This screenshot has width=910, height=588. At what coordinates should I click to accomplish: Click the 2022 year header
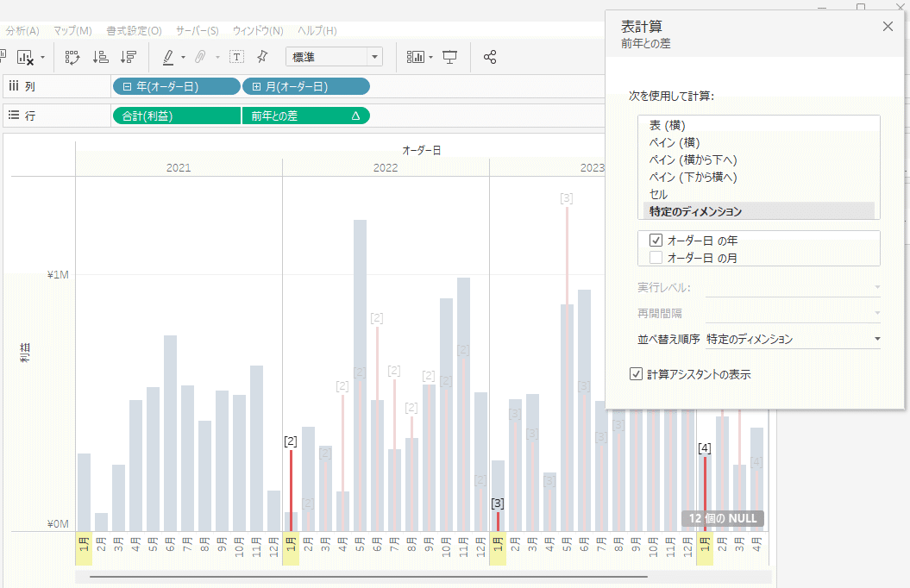pyautogui.click(x=386, y=167)
